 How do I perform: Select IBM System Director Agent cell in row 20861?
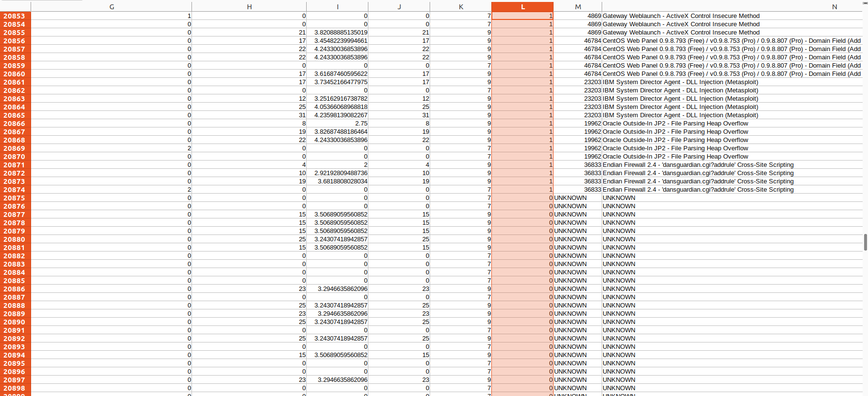point(680,82)
